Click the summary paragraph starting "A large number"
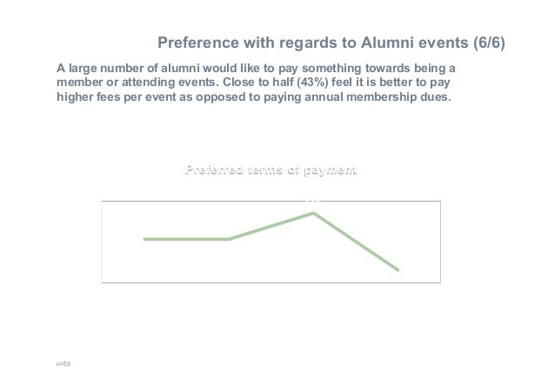555x392 pixels. (x=256, y=82)
